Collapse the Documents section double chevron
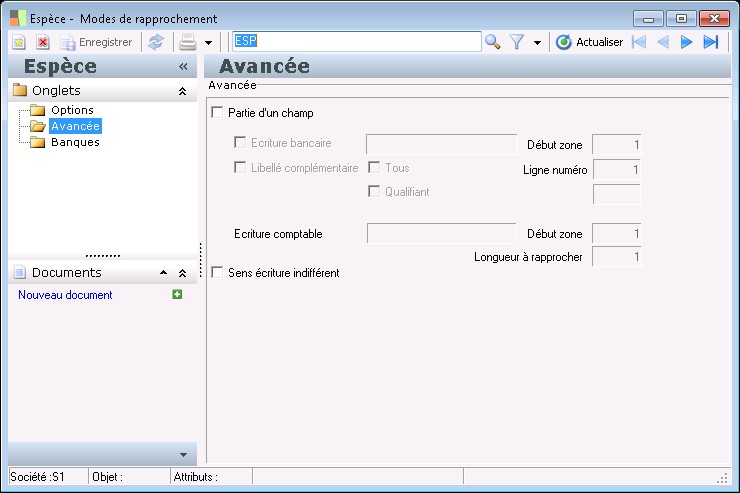 182,273
